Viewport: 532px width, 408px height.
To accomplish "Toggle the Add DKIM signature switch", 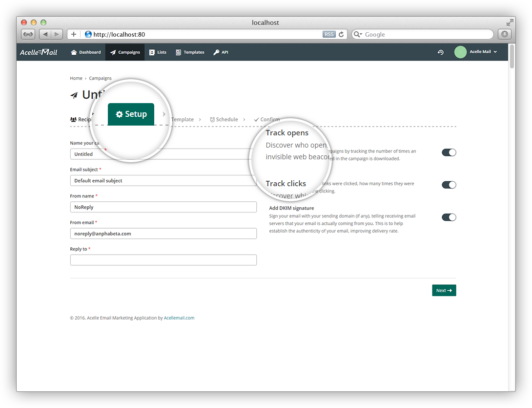I will (x=449, y=217).
